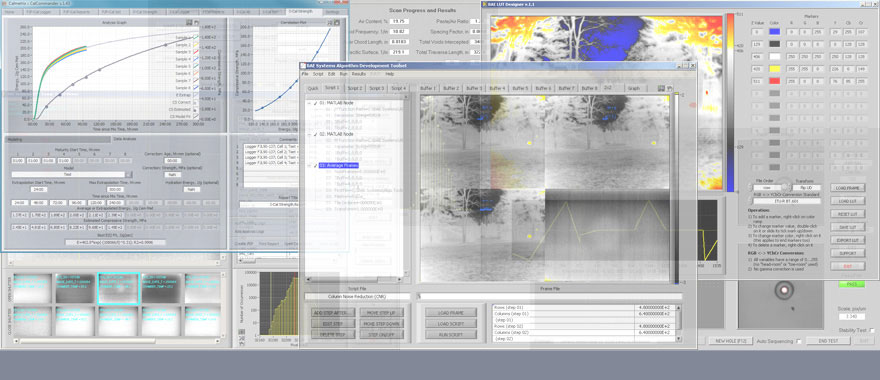Image resolution: width=880 pixels, height=380 pixels.
Task: Click the RESET LUT button
Action: (847, 214)
